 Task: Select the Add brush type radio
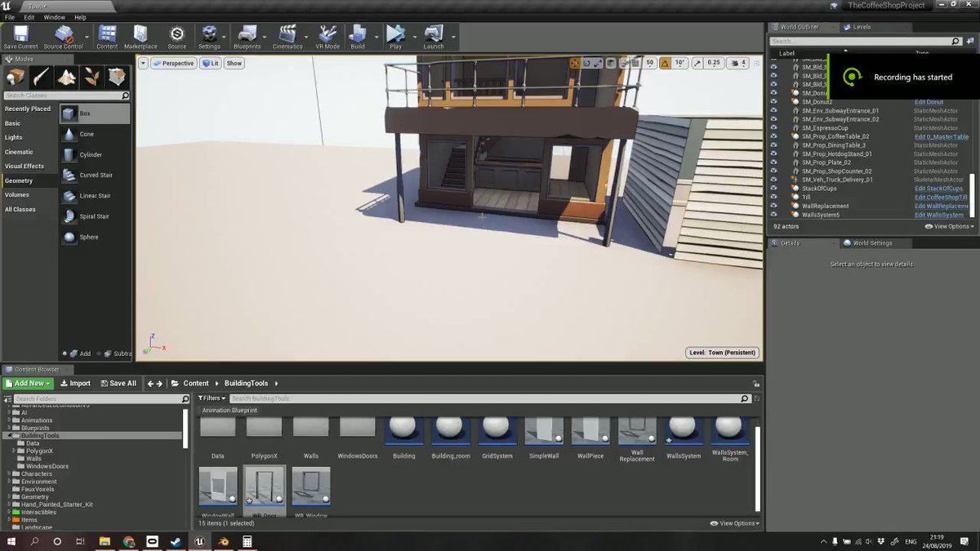(x=65, y=353)
